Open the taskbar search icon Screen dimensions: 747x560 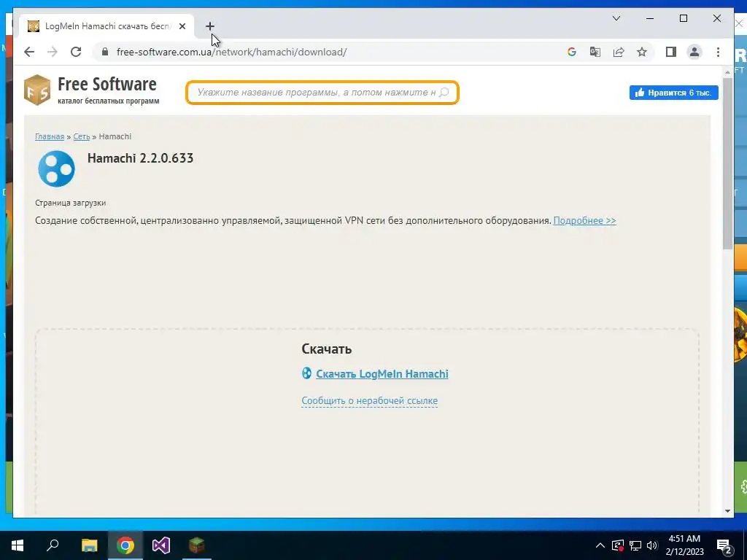53,545
